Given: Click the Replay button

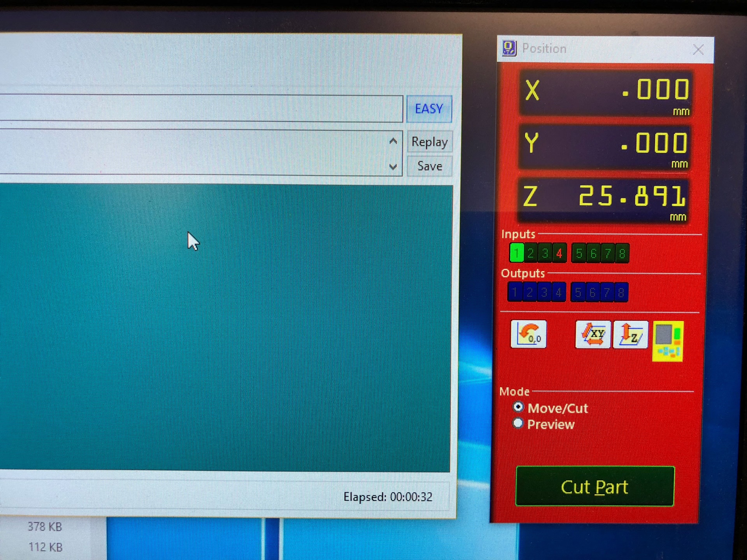Looking at the screenshot, I should point(430,142).
